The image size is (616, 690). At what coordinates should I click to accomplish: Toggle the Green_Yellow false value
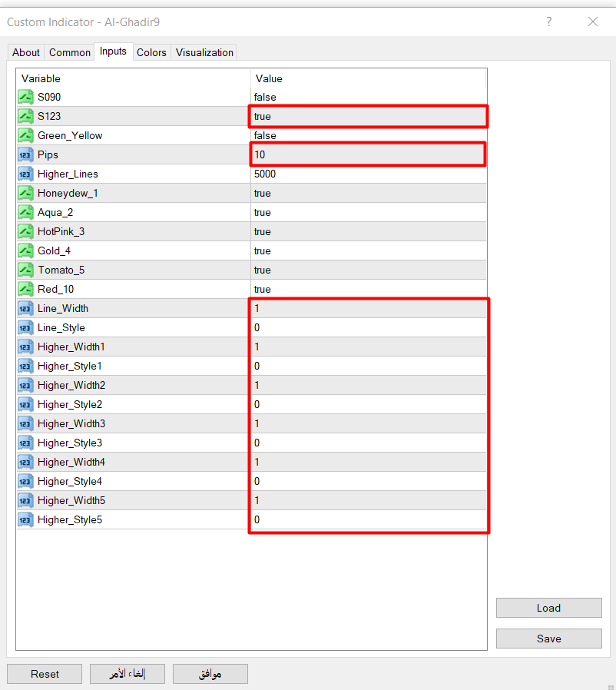(368, 135)
